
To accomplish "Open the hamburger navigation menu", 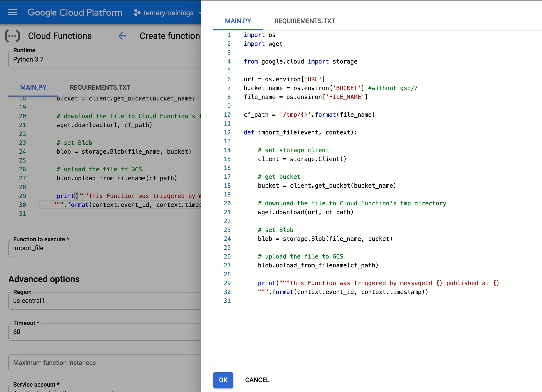I will click(12, 12).
